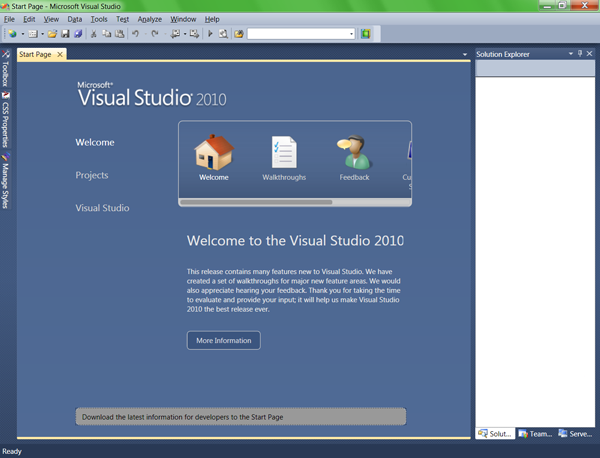Open the View menu

[x=51, y=19]
